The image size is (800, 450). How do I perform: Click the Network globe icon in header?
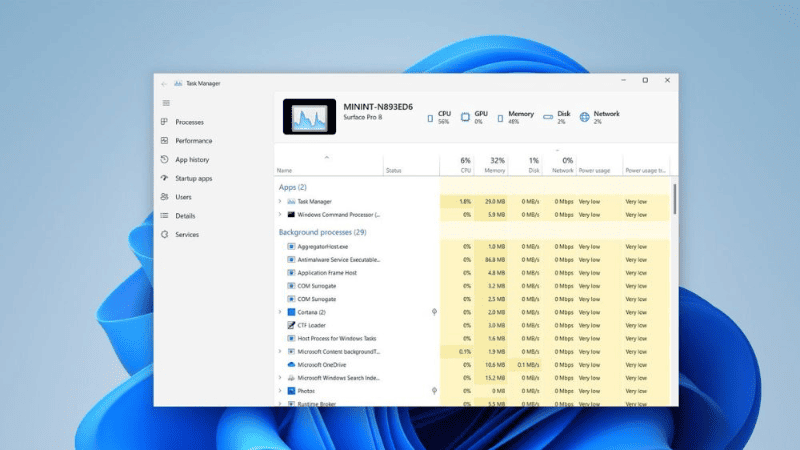(x=584, y=118)
